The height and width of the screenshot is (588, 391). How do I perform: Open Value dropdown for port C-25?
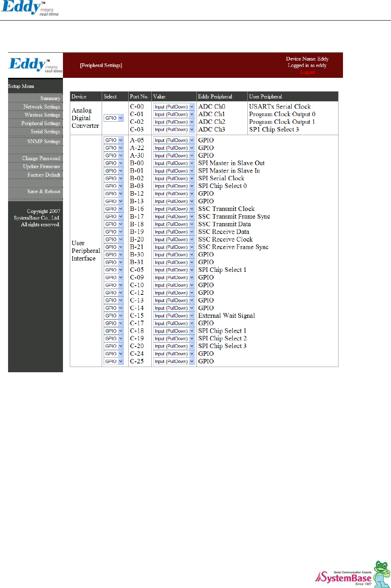pos(174,361)
